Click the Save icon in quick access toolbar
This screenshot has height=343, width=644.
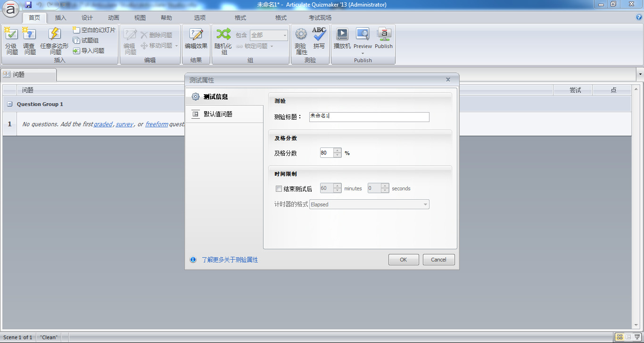[x=28, y=5]
